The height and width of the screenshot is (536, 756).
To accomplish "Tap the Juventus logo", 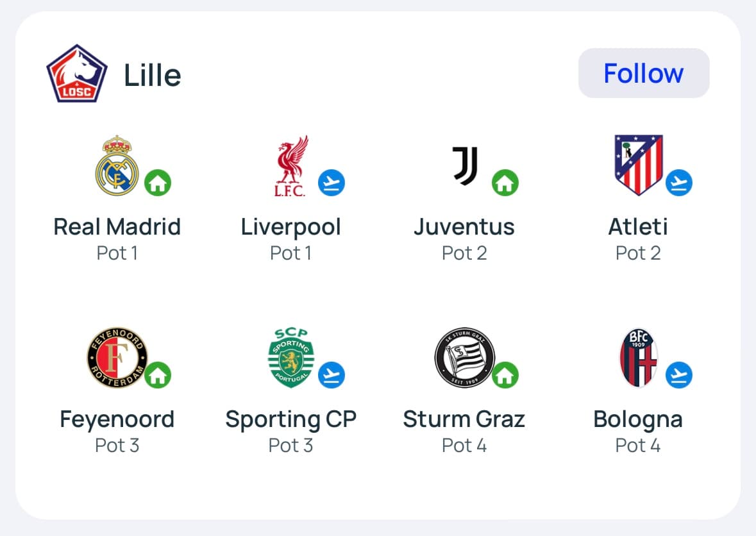I will (x=465, y=166).
